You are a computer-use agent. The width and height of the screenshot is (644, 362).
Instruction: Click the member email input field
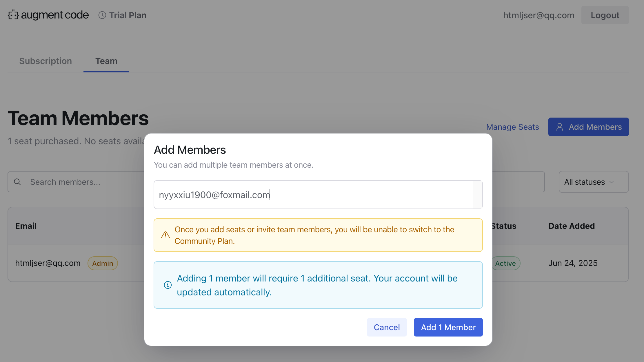click(x=313, y=195)
